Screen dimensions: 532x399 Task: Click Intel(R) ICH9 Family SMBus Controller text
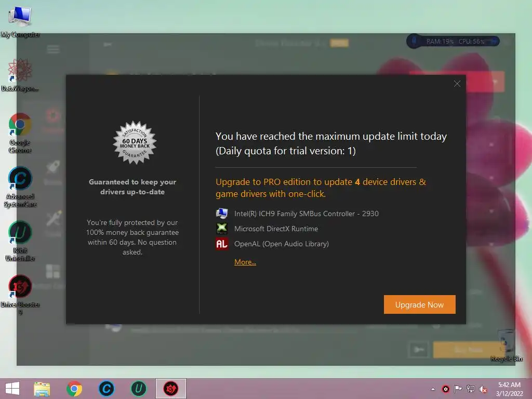[x=307, y=214]
